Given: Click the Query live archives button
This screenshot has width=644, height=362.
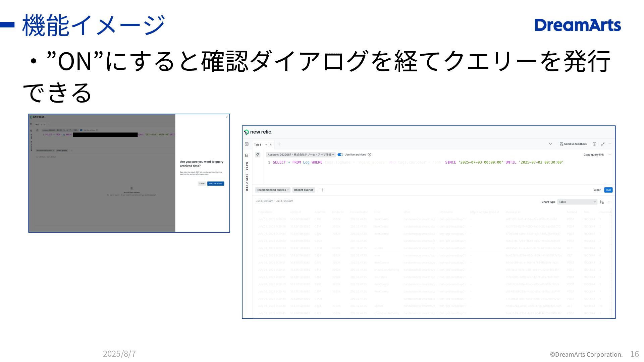Looking at the screenshot, I should (x=216, y=184).
